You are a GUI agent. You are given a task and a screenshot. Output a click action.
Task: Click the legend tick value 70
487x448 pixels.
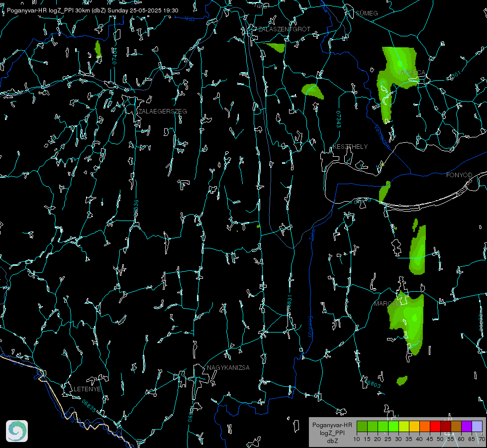click(482, 439)
